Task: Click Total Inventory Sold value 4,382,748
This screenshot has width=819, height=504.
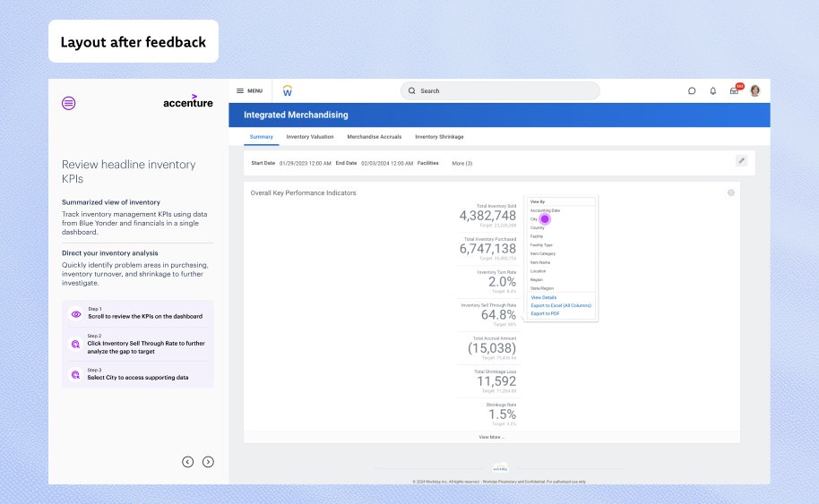Action: 487,216
